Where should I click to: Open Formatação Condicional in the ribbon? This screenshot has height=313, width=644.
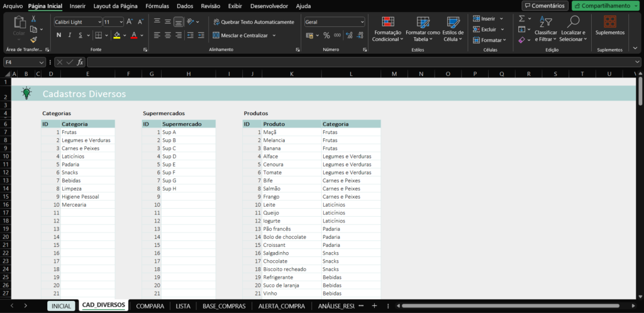tap(388, 28)
